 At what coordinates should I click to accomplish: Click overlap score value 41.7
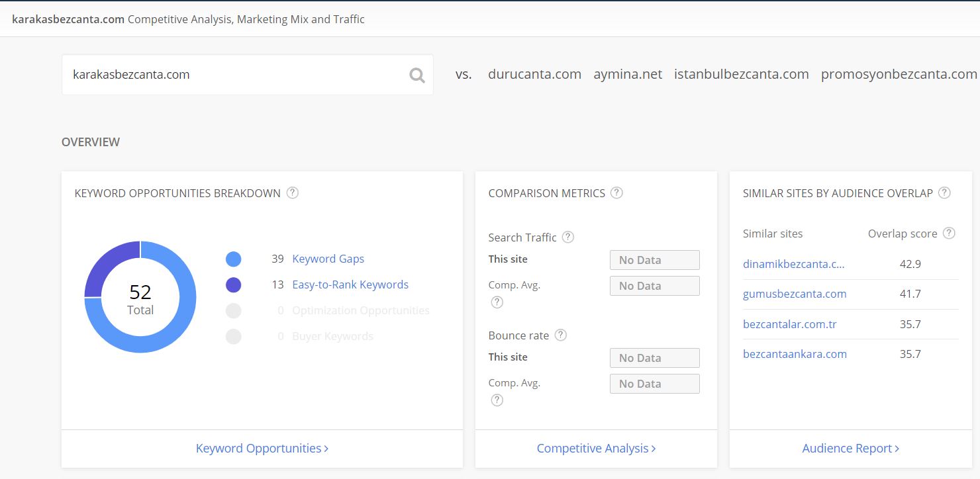click(910, 294)
